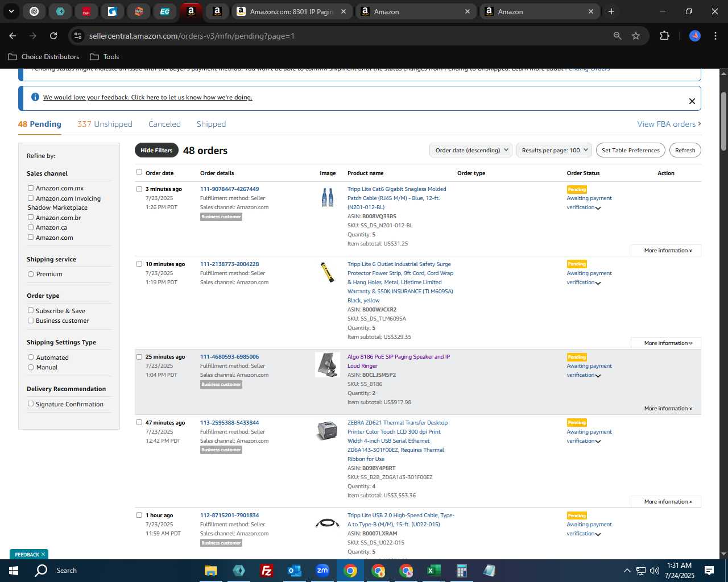
Task: Open order 113-2595388-5433844
Action: click(229, 423)
